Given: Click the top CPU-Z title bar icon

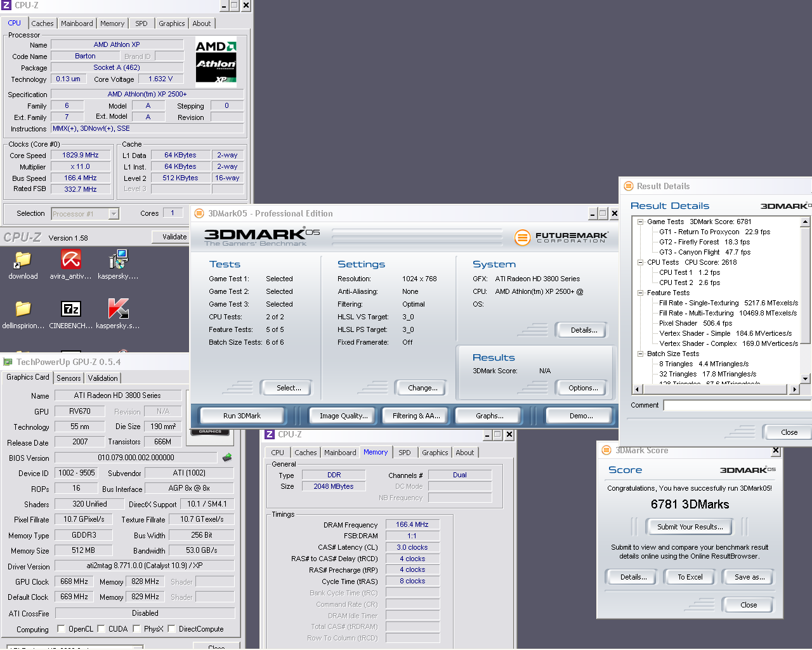Looking at the screenshot, I should coord(6,5).
